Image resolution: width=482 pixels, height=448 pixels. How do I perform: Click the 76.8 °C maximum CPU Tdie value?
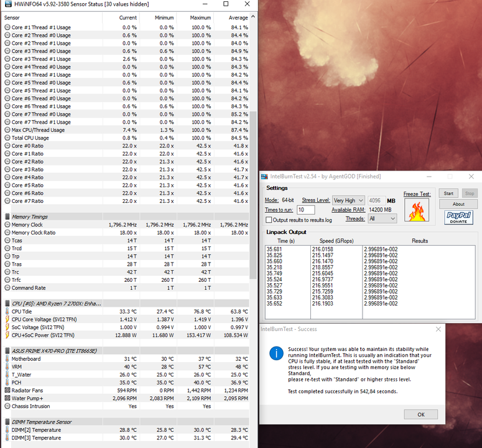tap(201, 312)
